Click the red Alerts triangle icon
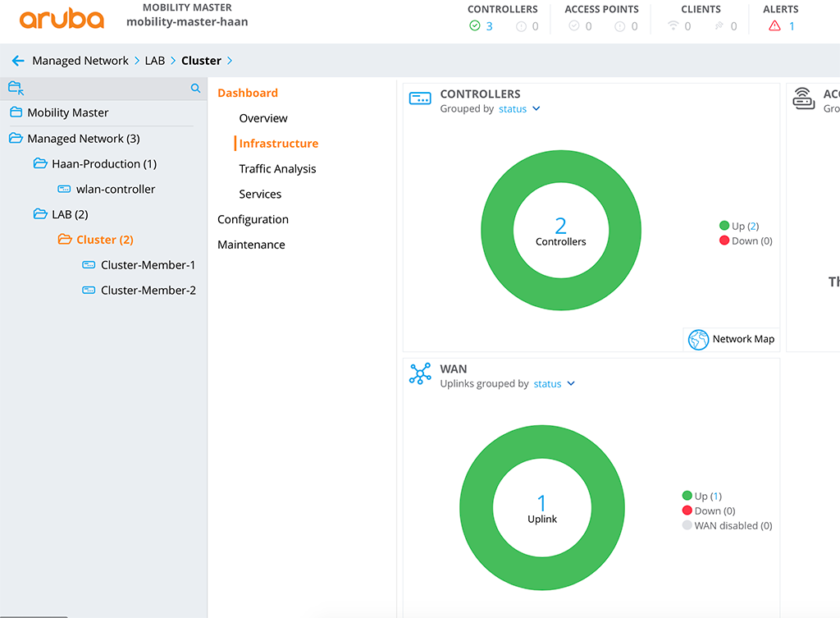The image size is (840, 618). click(776, 25)
